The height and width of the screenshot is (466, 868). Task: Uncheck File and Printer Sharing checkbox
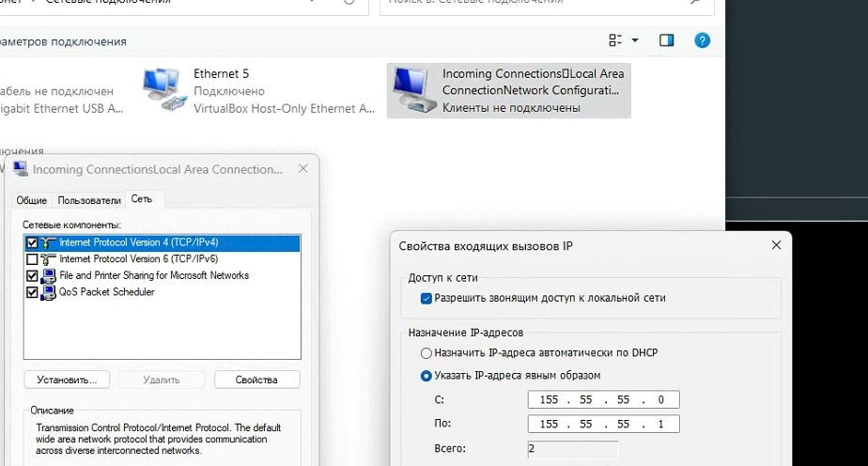(32, 275)
